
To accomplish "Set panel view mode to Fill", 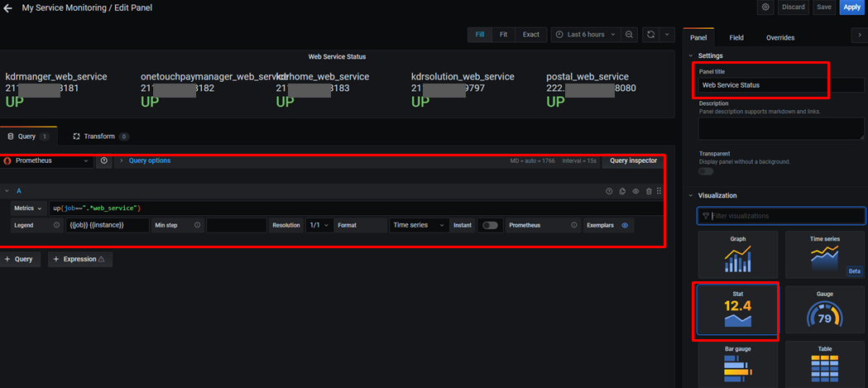I will (x=480, y=34).
